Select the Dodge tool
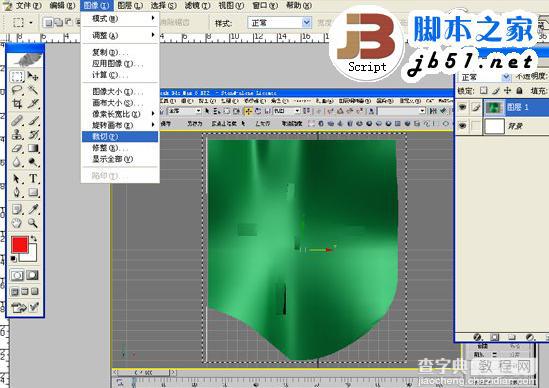The image size is (549, 388). (33, 162)
